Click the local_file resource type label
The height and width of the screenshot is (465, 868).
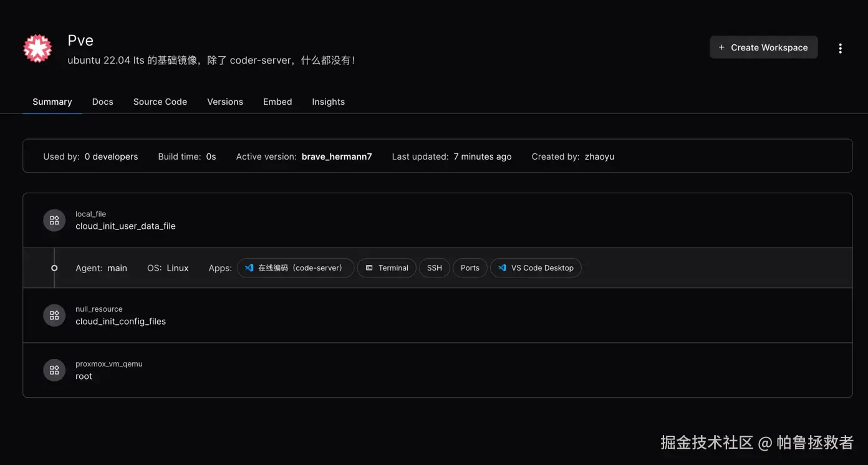[91, 214]
